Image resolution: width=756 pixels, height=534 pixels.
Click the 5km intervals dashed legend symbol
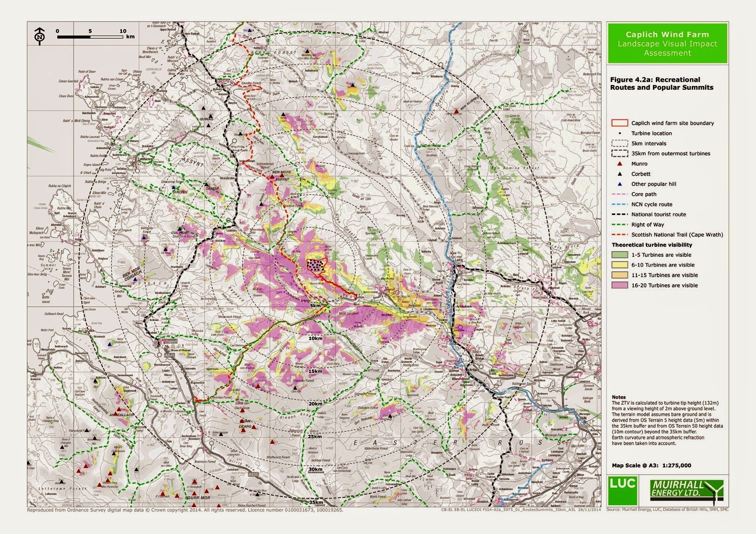[x=619, y=144]
